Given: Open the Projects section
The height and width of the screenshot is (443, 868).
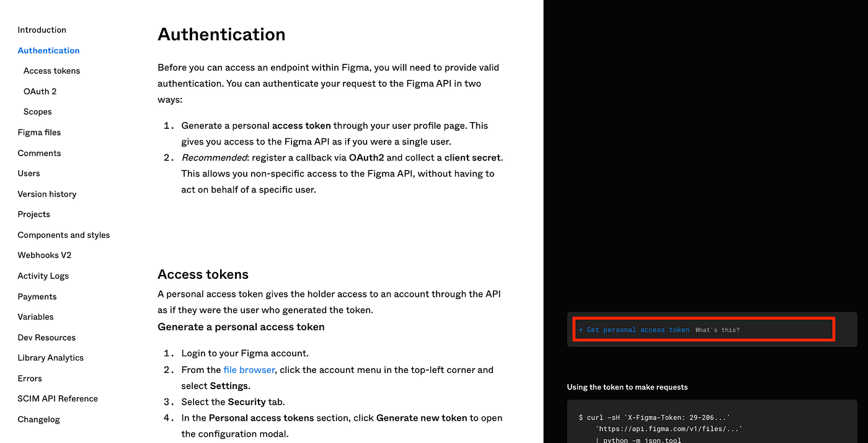Looking at the screenshot, I should pyautogui.click(x=33, y=214).
